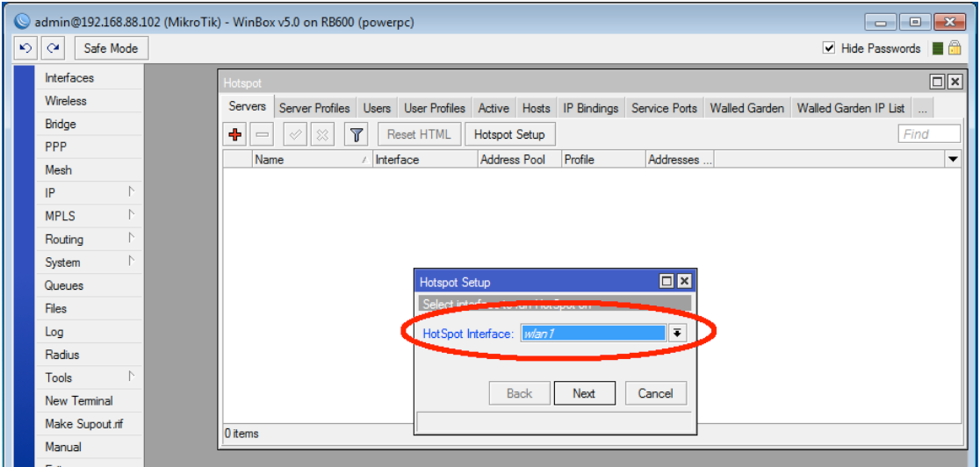Switch to the Servers tab
Screen dimensions: 980x467
tap(248, 107)
